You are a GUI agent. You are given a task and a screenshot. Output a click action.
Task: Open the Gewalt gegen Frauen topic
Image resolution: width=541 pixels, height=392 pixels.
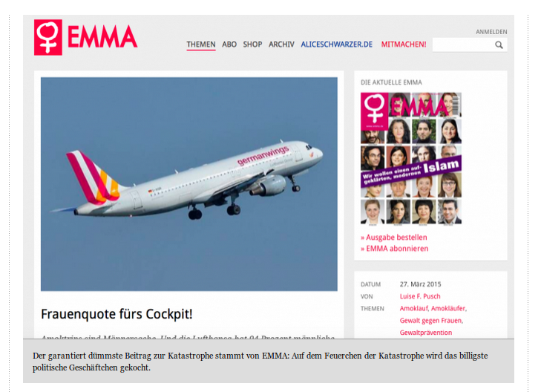430,320
